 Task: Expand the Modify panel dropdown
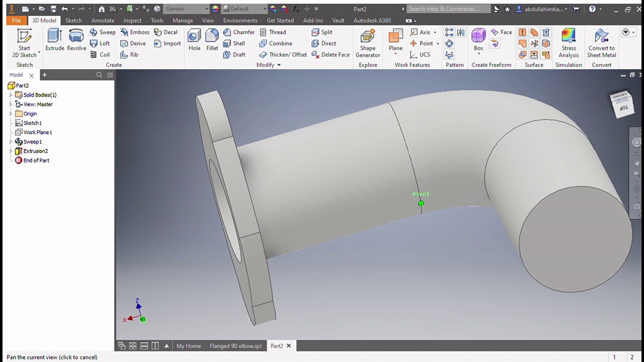click(279, 65)
